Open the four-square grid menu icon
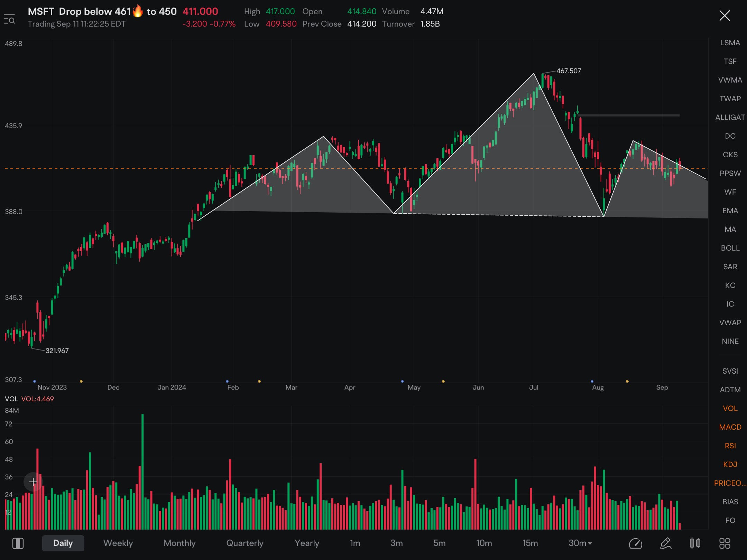This screenshot has height=560, width=747. (x=725, y=543)
